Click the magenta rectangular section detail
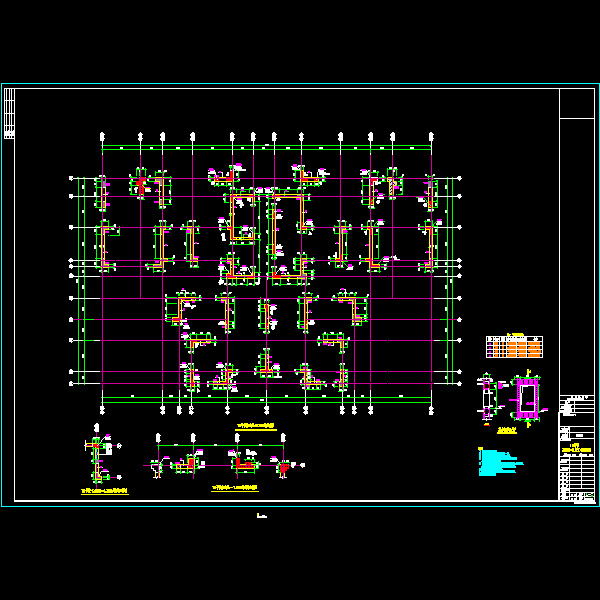The width and height of the screenshot is (600, 600). tap(526, 397)
